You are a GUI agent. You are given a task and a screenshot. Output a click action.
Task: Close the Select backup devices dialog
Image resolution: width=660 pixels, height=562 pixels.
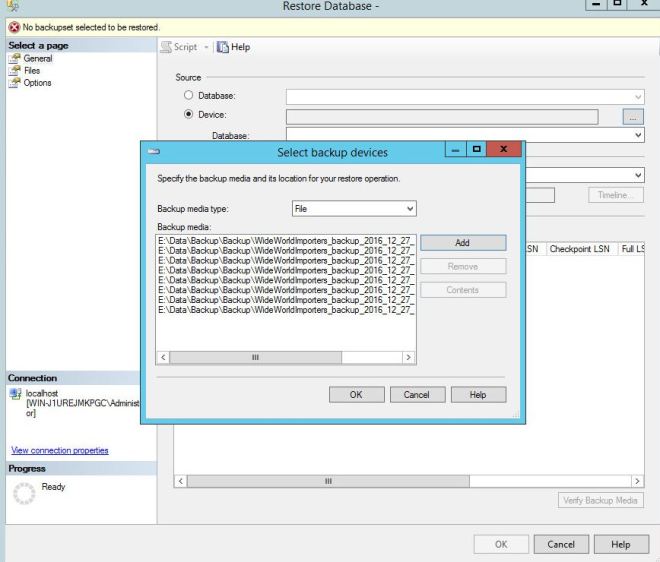[503, 149]
